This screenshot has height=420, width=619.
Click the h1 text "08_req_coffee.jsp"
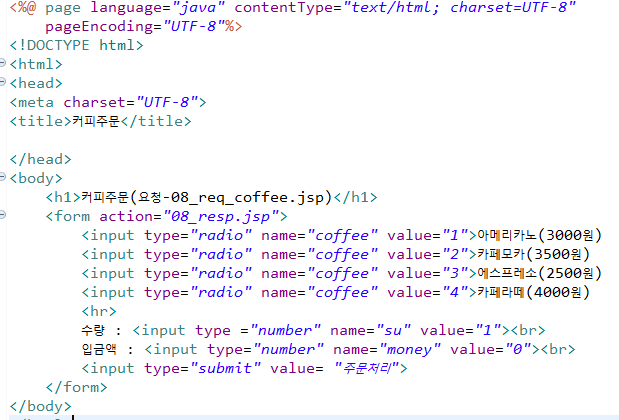248,197
